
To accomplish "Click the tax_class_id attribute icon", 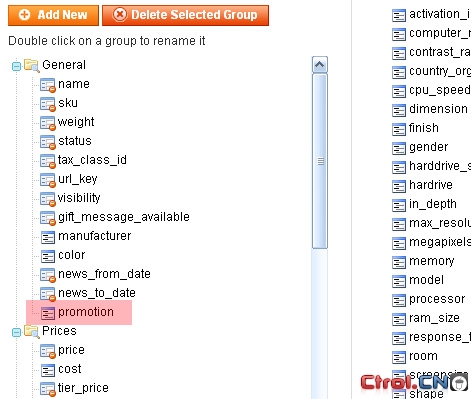I will (x=48, y=161).
